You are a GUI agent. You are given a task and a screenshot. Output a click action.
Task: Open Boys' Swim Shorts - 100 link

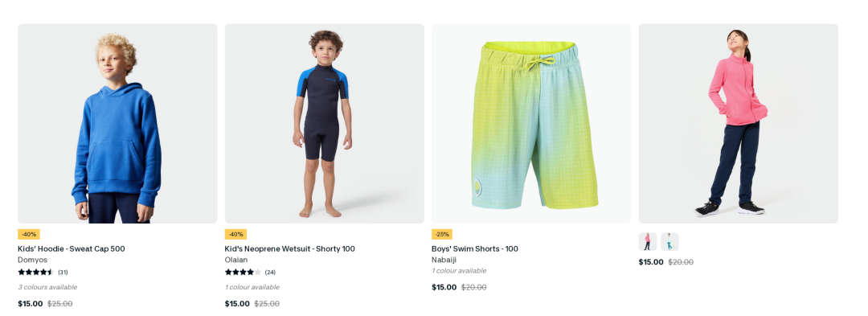(x=475, y=249)
